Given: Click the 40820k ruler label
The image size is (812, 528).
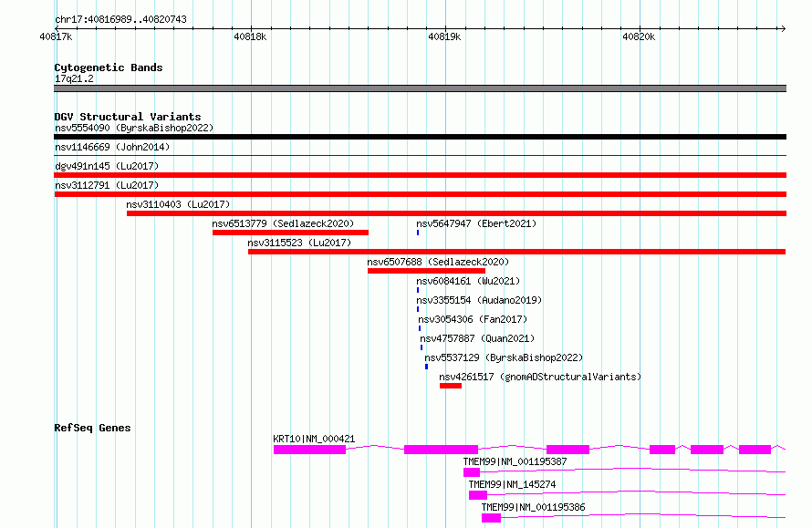Looking at the screenshot, I should [639, 36].
